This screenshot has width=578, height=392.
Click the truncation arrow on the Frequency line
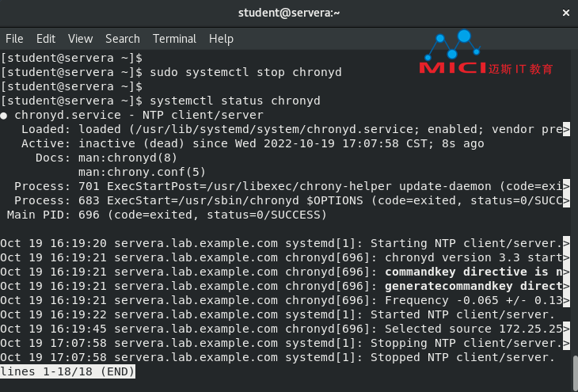tap(566, 301)
